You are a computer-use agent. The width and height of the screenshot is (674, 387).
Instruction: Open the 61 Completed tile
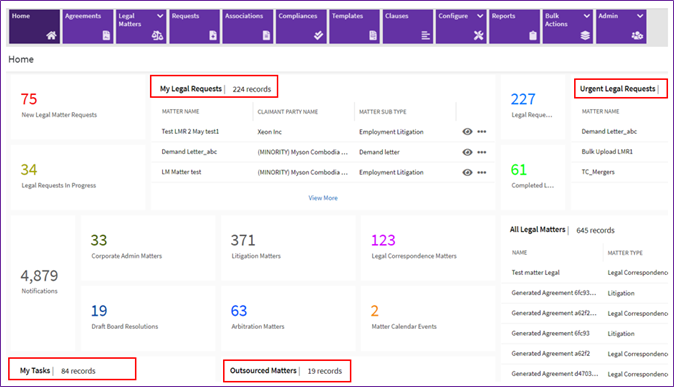pos(533,177)
